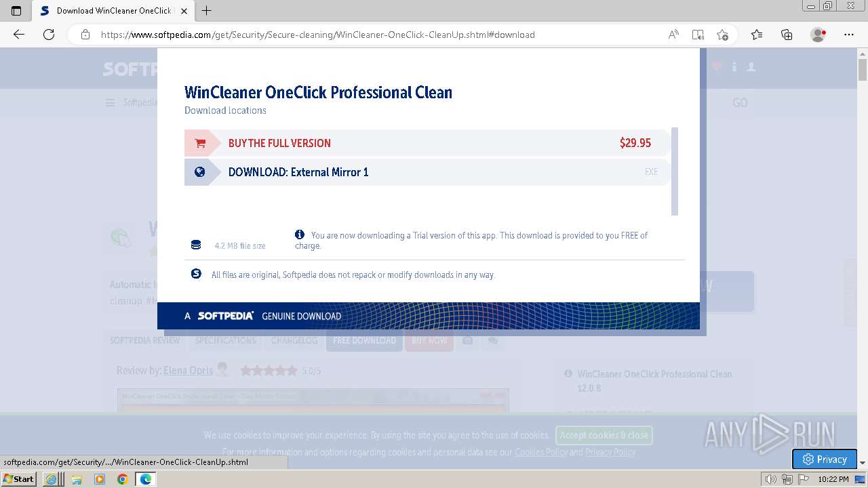Add this page to favorites star
Image resolution: width=868 pixels, height=488 pixels.
point(722,35)
